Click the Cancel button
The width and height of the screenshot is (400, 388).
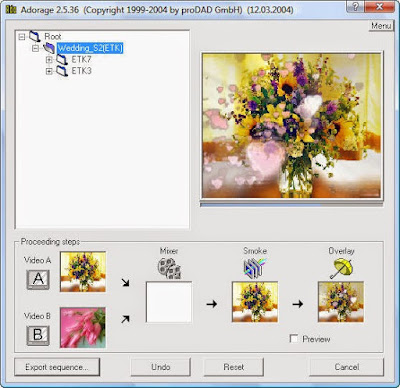(x=347, y=367)
